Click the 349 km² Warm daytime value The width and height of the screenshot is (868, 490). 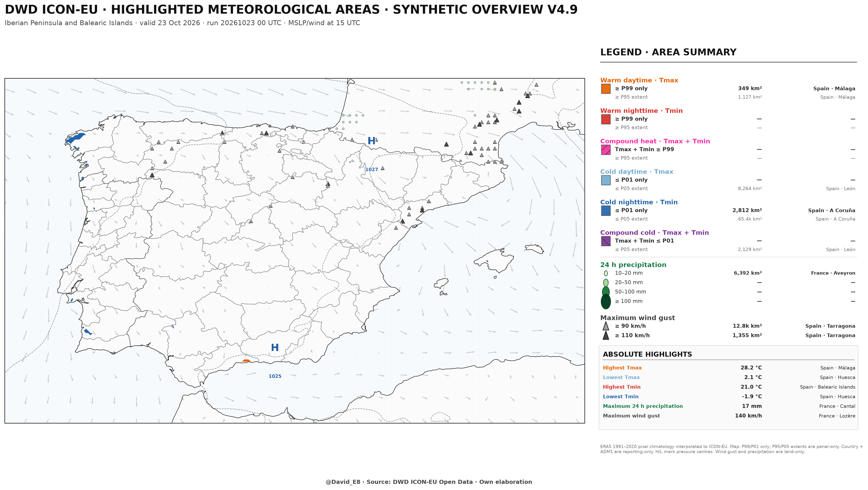[750, 89]
